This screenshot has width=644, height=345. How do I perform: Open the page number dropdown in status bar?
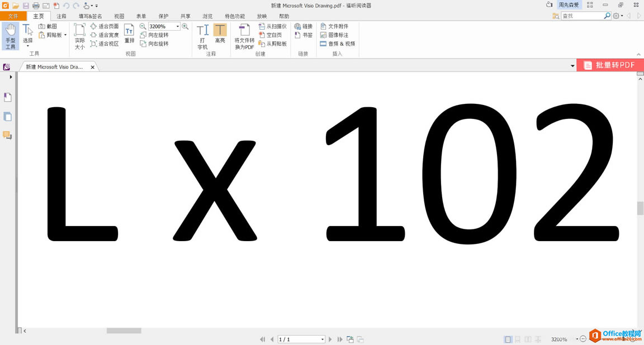tap(323, 339)
